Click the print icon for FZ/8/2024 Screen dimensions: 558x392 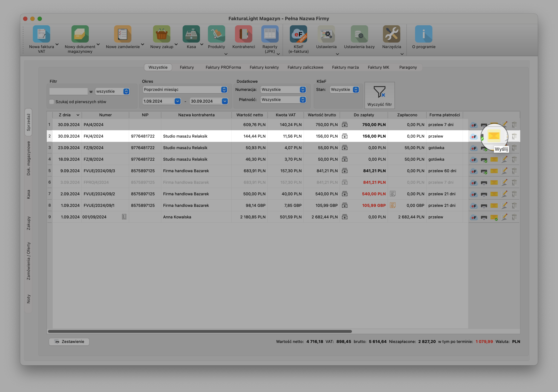[484, 160]
